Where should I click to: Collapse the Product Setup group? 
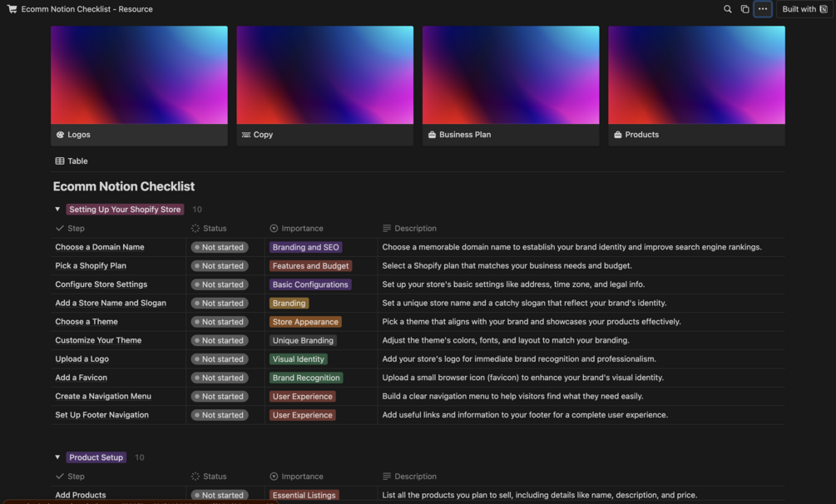point(57,457)
